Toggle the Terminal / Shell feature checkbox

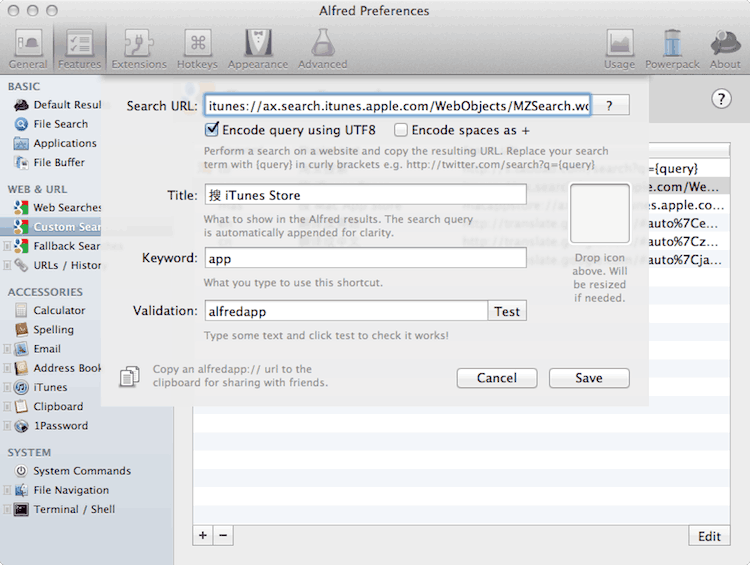[7, 510]
